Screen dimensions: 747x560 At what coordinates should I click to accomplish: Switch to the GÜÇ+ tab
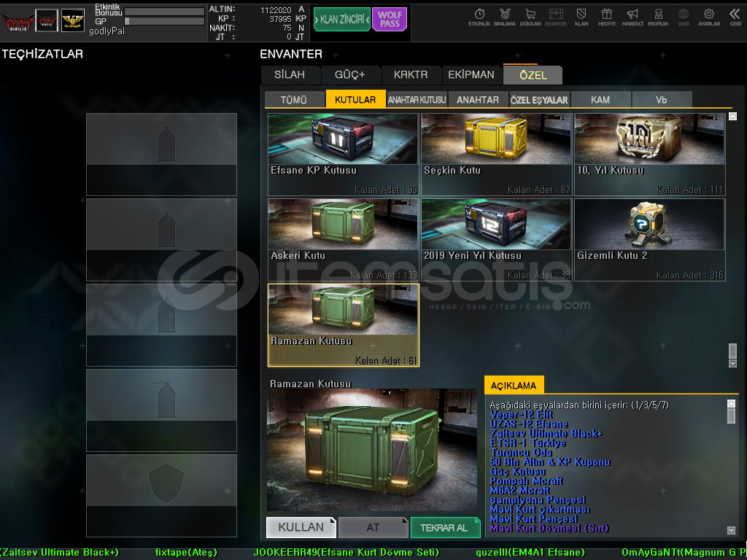350,75
